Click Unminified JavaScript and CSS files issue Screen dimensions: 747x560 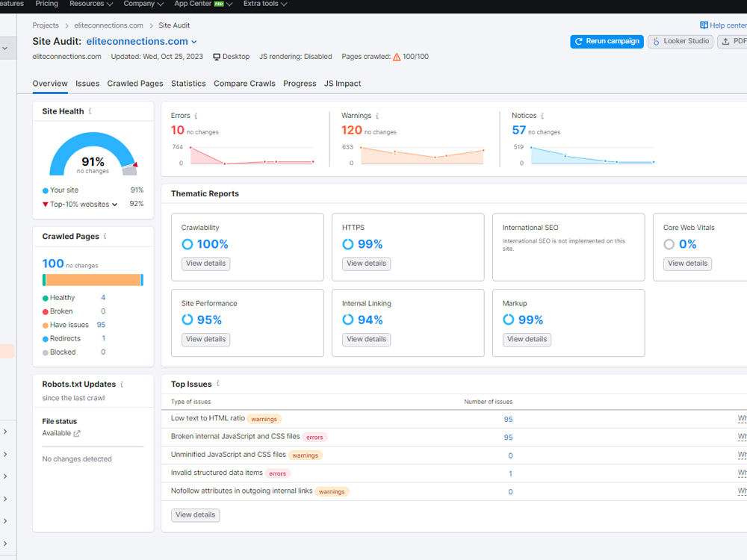click(x=228, y=454)
